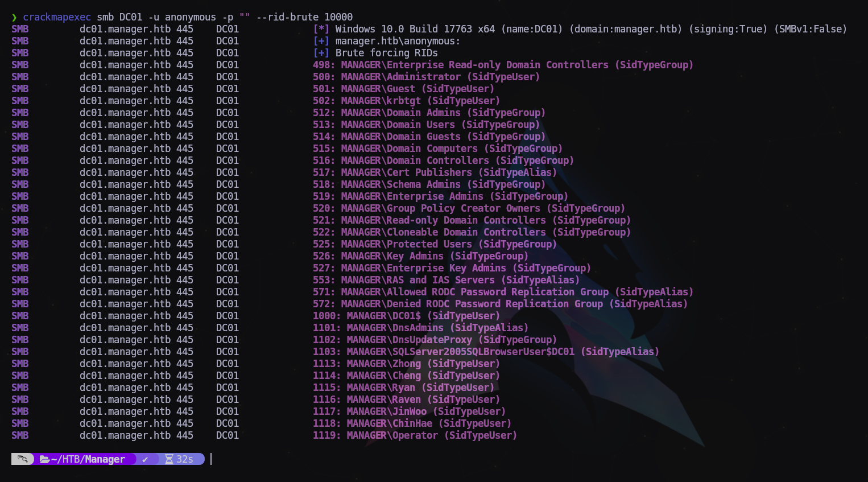This screenshot has height=482, width=868.
Task: Click the crackmapexec command word
Action: [x=57, y=17]
